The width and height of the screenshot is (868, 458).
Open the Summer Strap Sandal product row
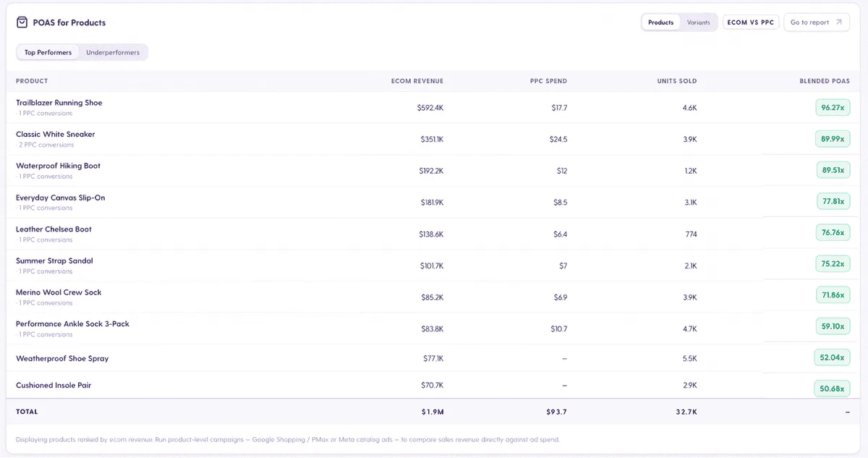(433, 266)
